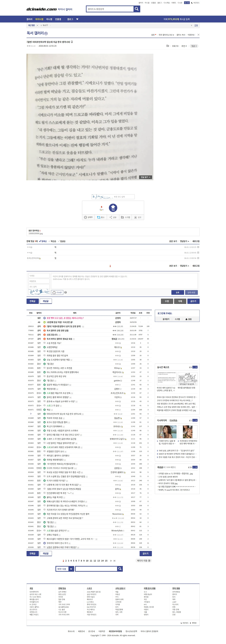Viewport: 226px width, 644px height.
Task: Click the 스크랩 scrap folder icon
Action: (122, 217)
